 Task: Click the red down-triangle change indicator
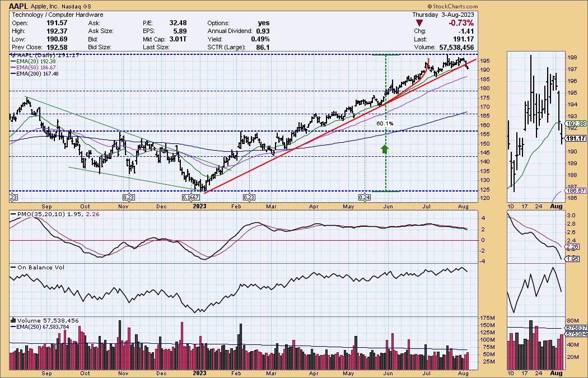click(x=419, y=24)
